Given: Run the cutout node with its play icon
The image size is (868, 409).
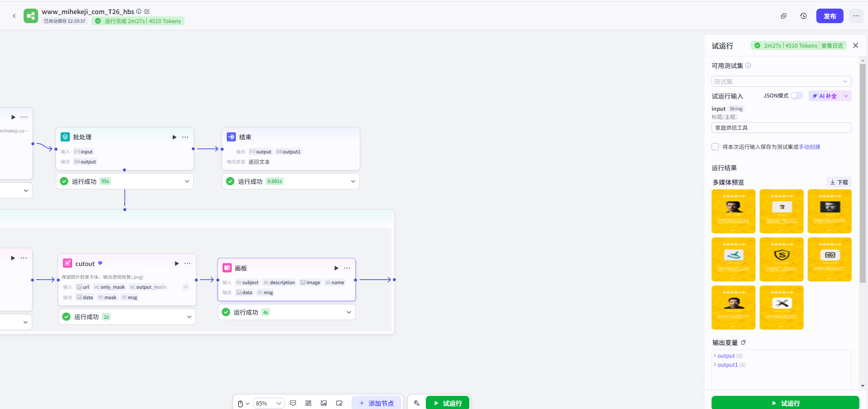Looking at the screenshot, I should (x=177, y=264).
